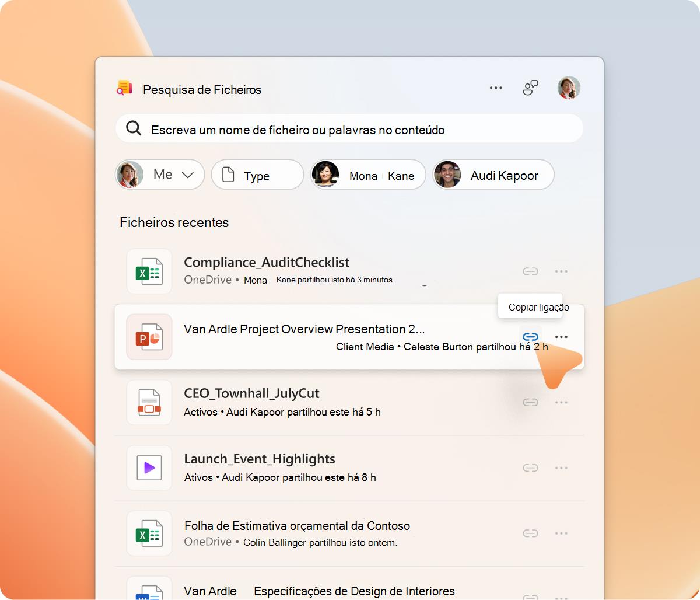Filter by Mona Kane
700x600 pixels.
[368, 175]
